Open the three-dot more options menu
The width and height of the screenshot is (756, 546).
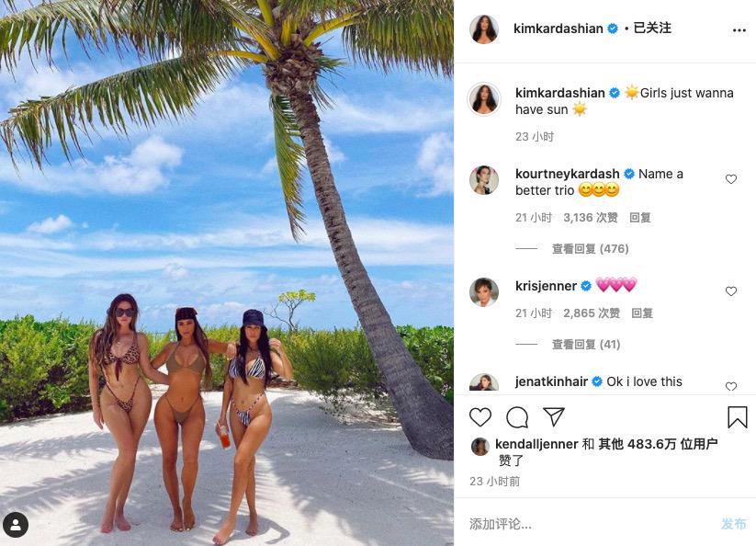739,30
